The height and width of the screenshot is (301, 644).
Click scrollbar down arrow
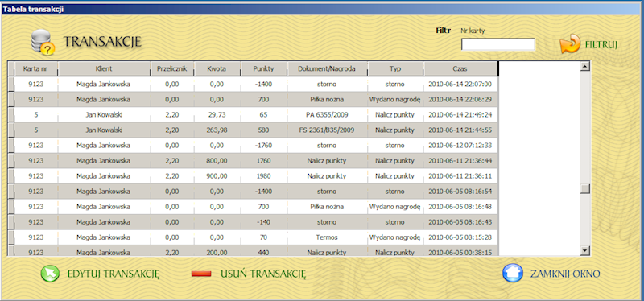click(585, 249)
